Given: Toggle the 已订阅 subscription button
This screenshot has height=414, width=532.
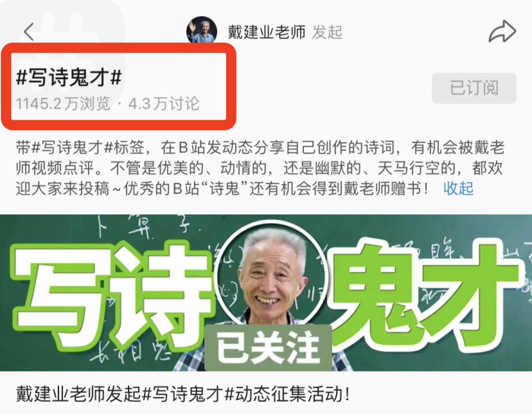Looking at the screenshot, I should (x=474, y=88).
